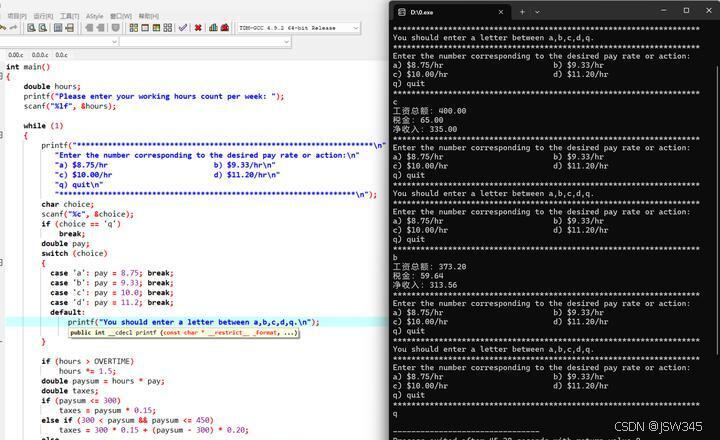Click '工资总额: 373.20' in terminal output

[x=429, y=266]
